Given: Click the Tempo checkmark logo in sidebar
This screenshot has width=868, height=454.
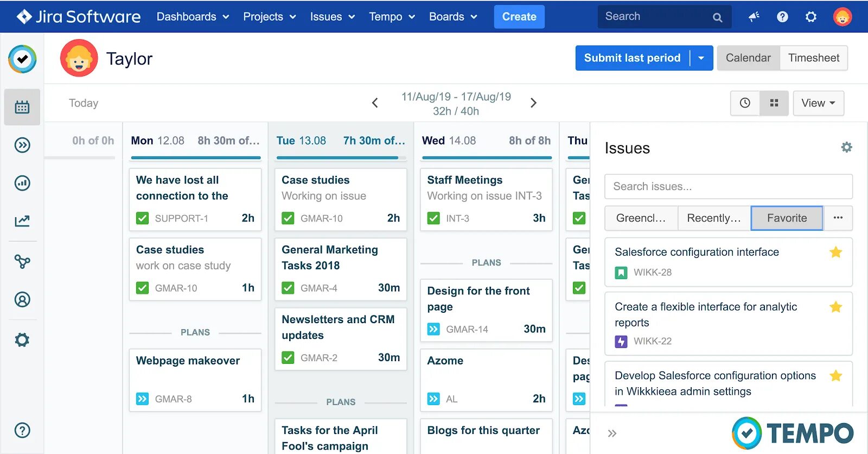Looking at the screenshot, I should 22,59.
